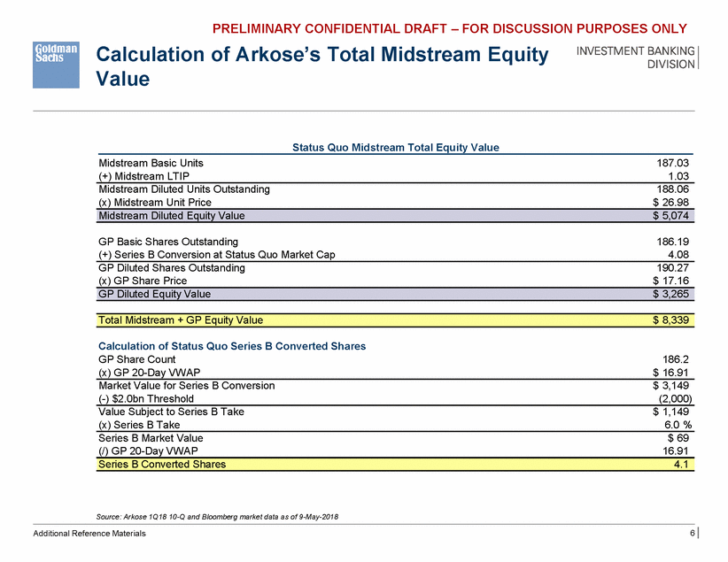Select 'GP Diluted Equity Value' label
The height and width of the screenshot is (562, 728).
click(x=155, y=294)
